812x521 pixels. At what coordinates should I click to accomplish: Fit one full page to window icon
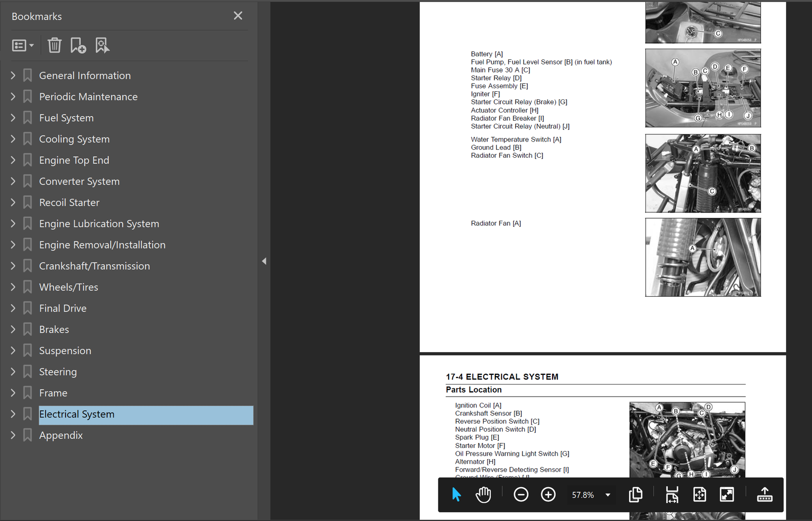pos(699,495)
